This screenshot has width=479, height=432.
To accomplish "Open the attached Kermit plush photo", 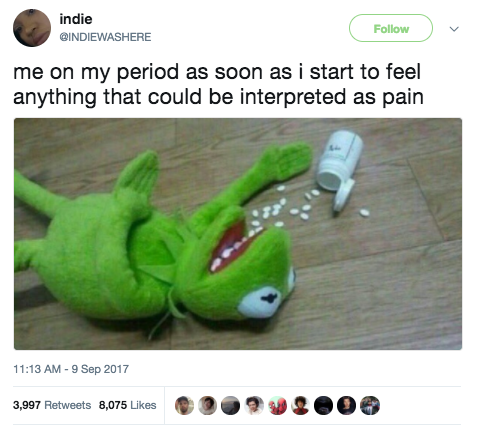I will point(238,234).
